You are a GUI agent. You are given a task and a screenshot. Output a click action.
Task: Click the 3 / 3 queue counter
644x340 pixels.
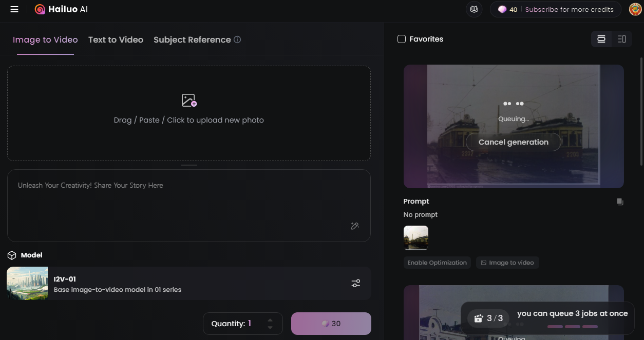pyautogui.click(x=488, y=318)
